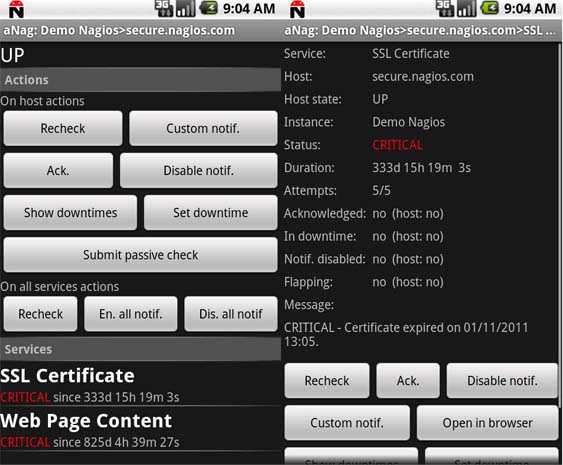The height and width of the screenshot is (465, 563).
Task: Tap the host Custom notif. button on left screen
Action: tap(203, 128)
